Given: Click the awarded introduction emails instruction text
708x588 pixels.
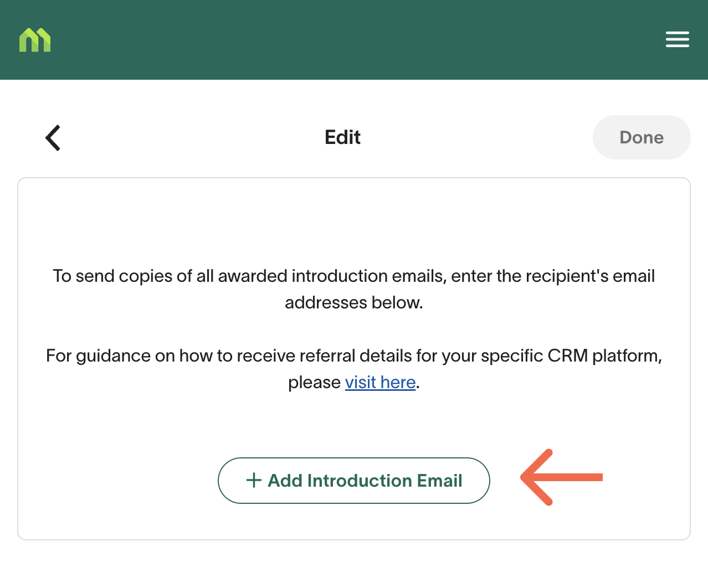Looking at the screenshot, I should pos(354,289).
